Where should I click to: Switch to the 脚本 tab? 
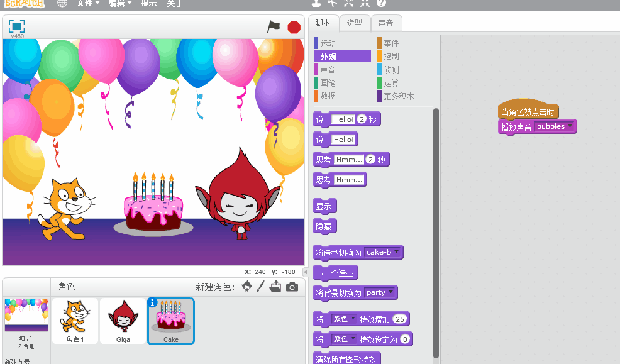(x=323, y=23)
